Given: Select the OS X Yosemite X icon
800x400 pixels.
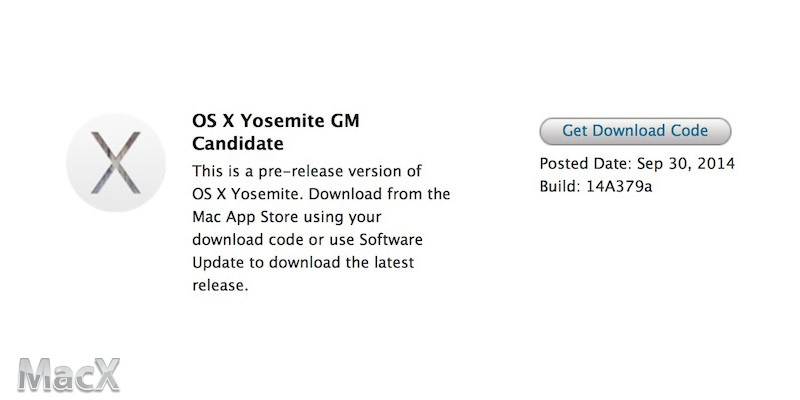Looking at the screenshot, I should pyautogui.click(x=116, y=163).
